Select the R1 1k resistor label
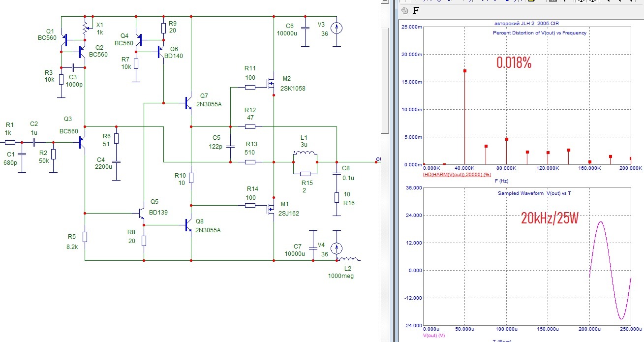 point(8,129)
